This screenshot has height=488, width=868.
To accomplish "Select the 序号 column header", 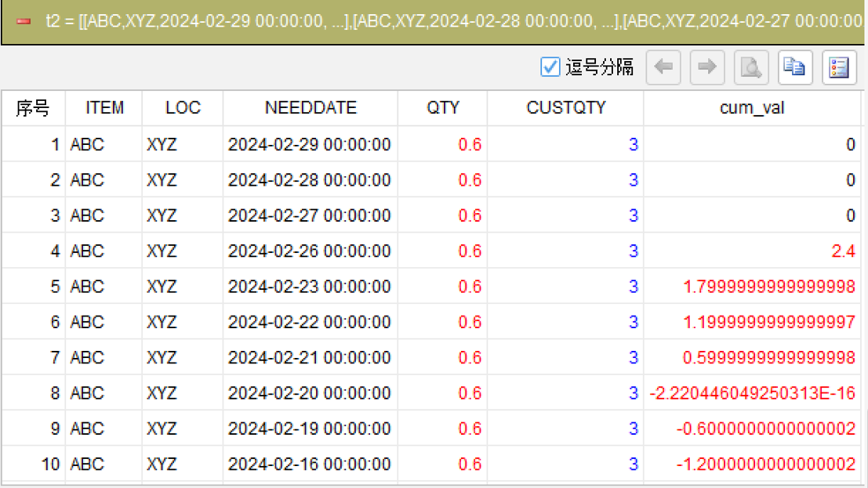I will tap(33, 108).
